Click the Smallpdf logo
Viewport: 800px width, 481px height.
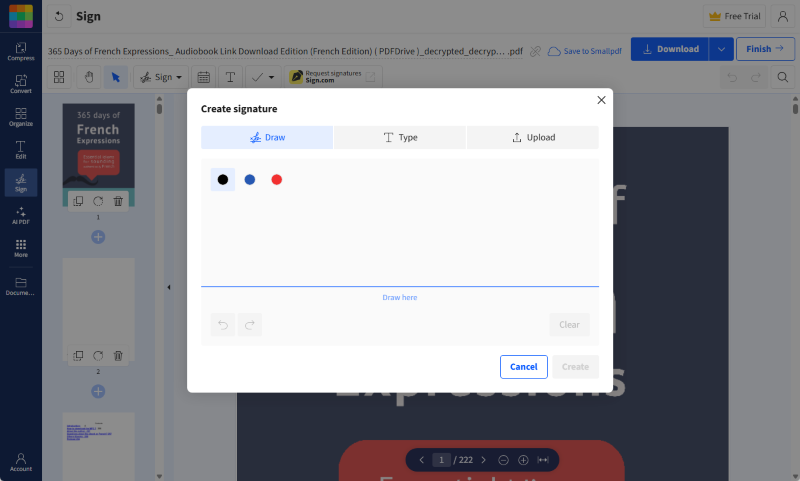click(21, 16)
